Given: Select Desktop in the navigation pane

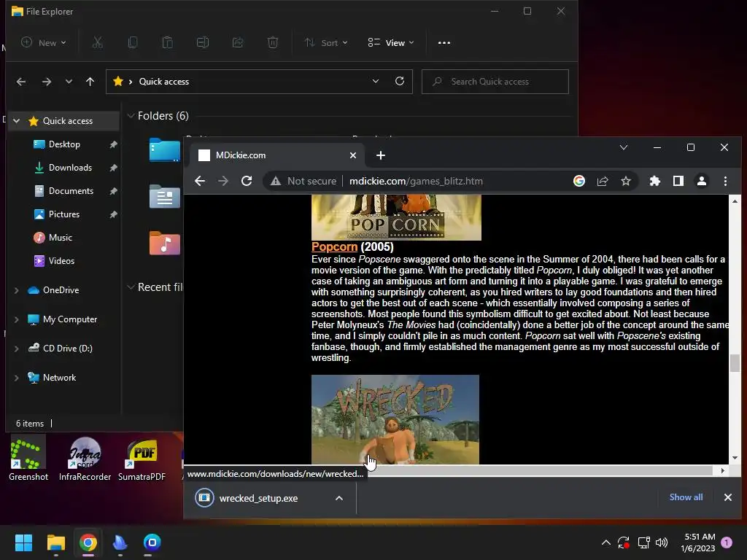Looking at the screenshot, I should [64, 144].
